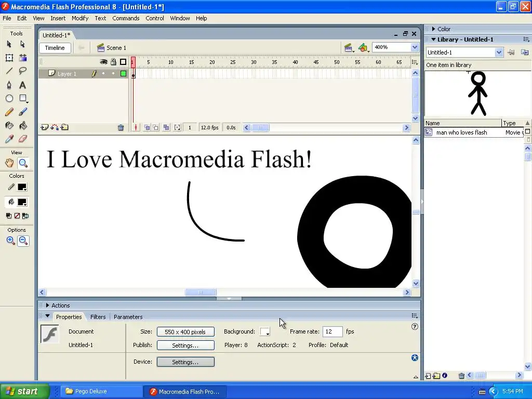Collapse the Library - Untitled-1 panel

click(x=434, y=39)
